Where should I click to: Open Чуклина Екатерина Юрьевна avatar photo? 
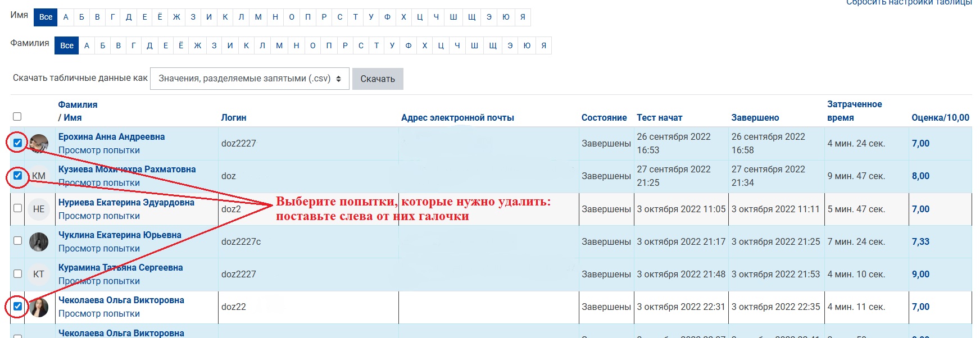pos(39,242)
